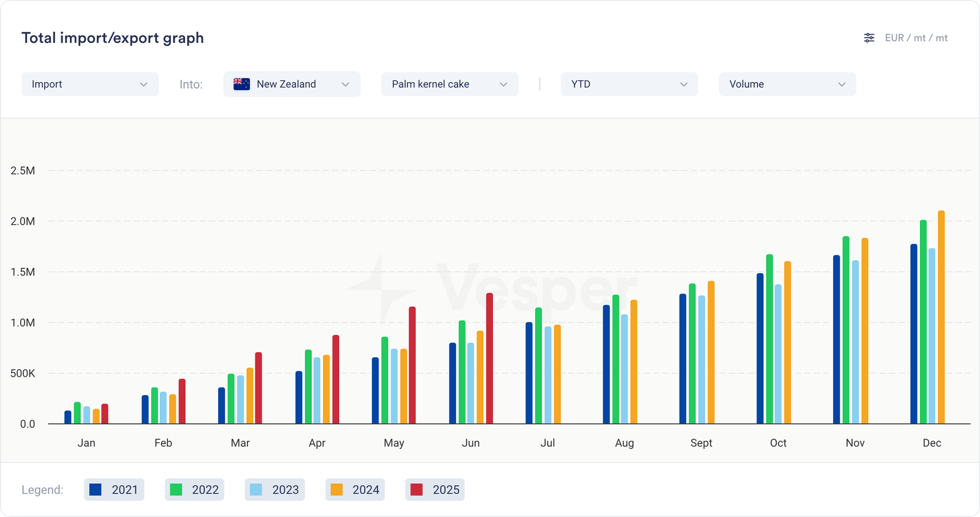Expand the Palm kernel cake product dropdown
This screenshot has height=517, width=980.
[450, 85]
